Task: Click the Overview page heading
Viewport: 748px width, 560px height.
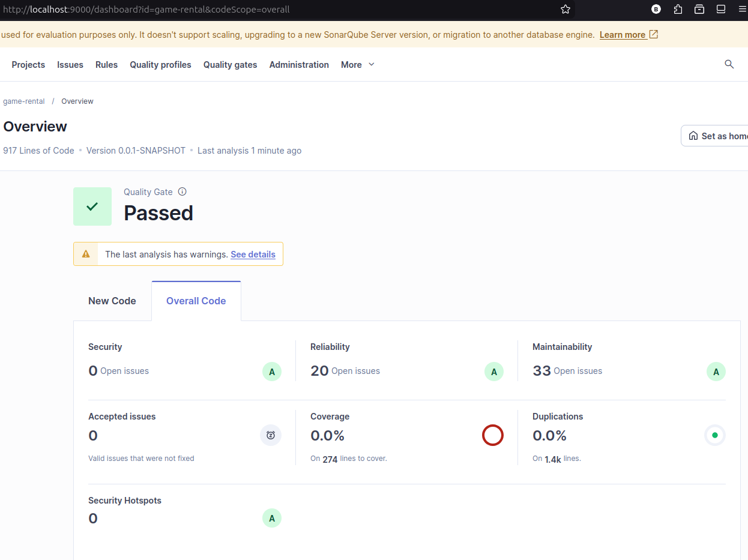Action: point(35,127)
